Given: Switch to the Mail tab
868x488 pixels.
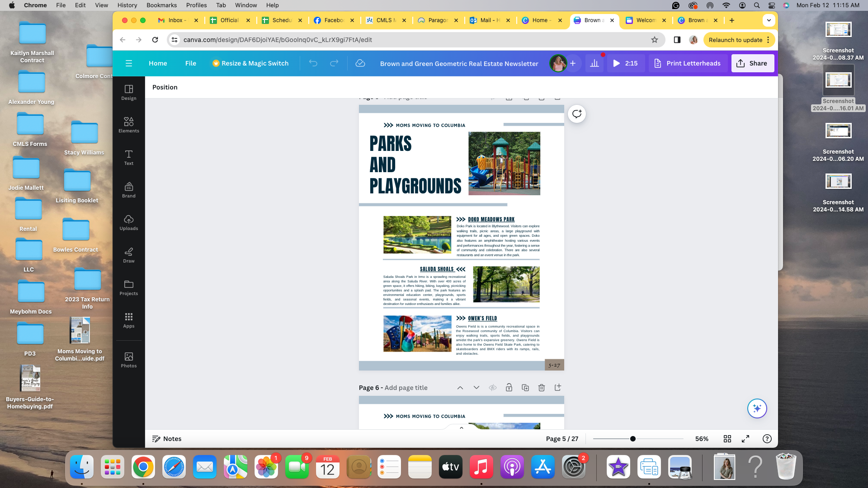Looking at the screenshot, I should pyautogui.click(x=490, y=20).
